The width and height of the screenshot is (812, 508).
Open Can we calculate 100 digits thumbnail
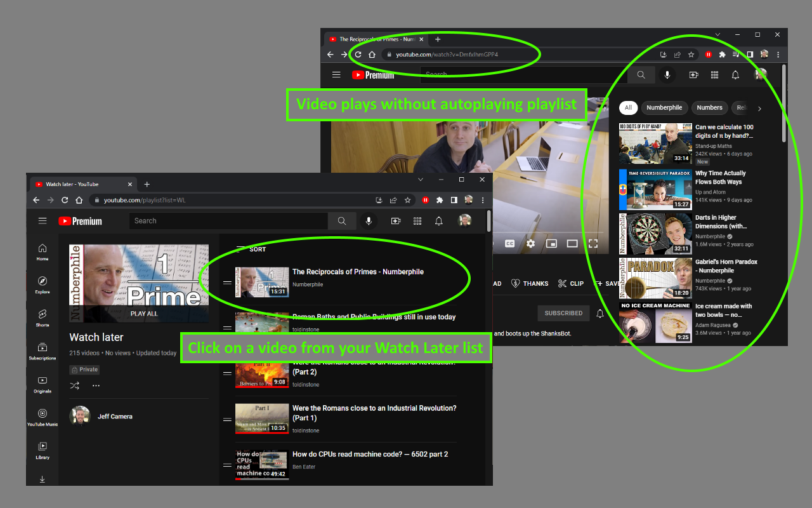655,144
